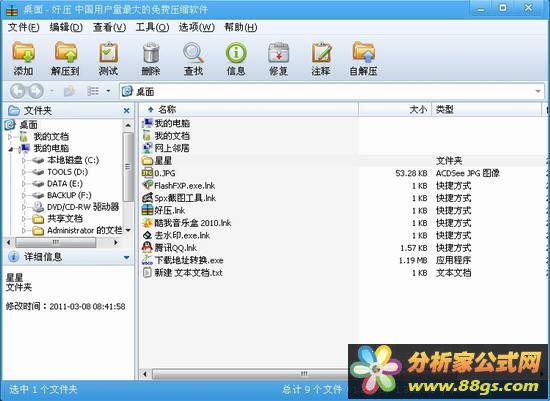Screen dimensions: 550x401
Task: Select 去水印.exe.lnk shortcut
Action: (x=182, y=235)
